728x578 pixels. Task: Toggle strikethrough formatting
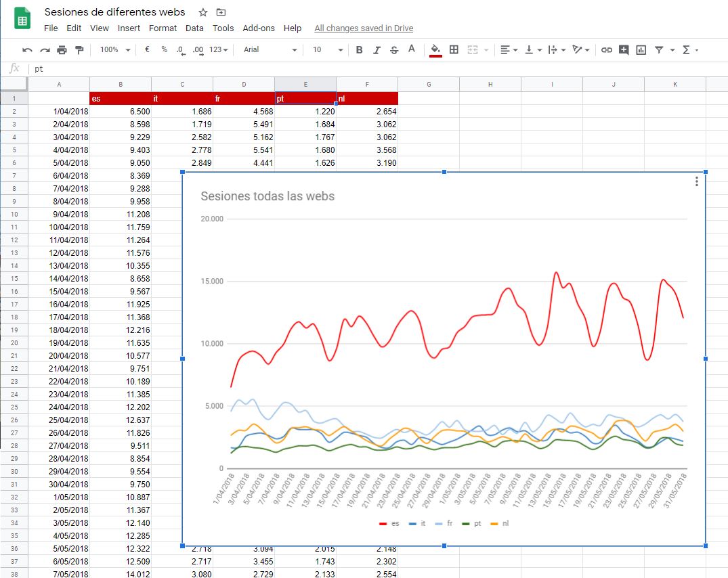(394, 50)
